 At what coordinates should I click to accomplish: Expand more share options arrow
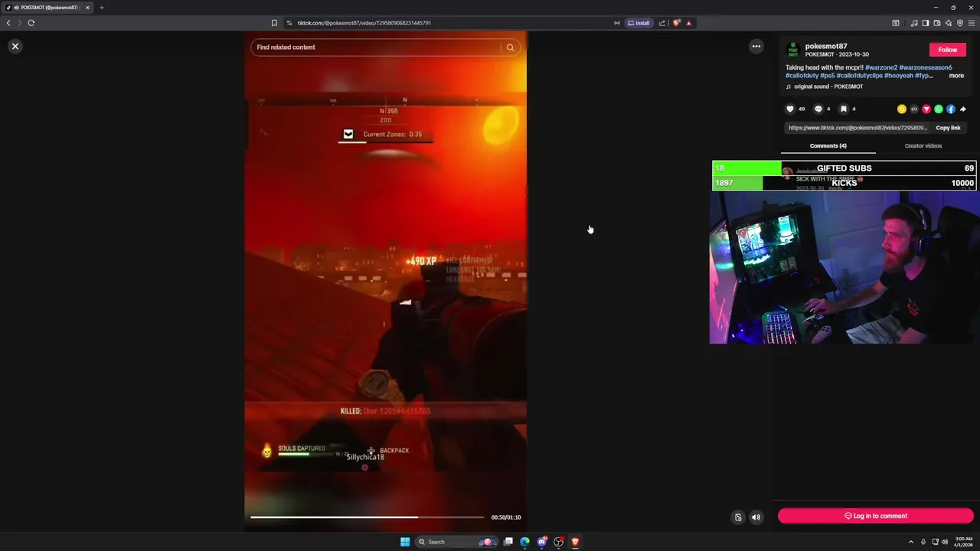(963, 109)
